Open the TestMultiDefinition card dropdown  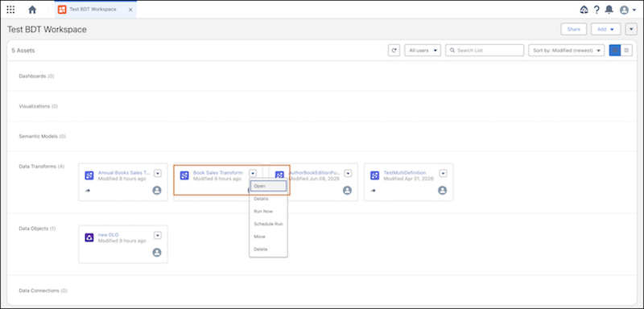point(444,174)
